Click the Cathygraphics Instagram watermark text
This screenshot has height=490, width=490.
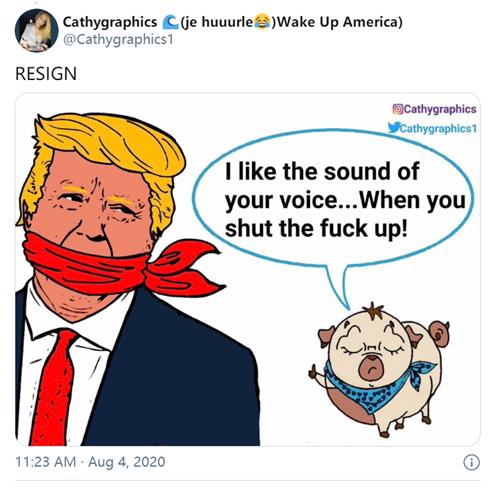coord(440,109)
